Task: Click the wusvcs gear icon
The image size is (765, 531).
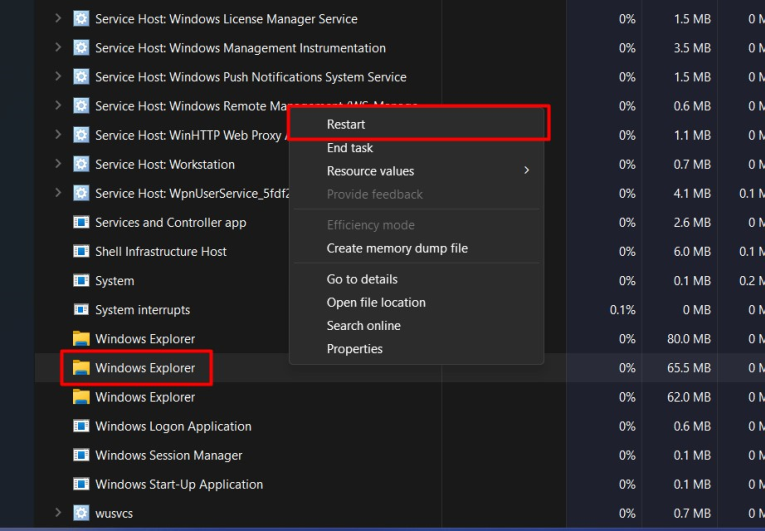Action: coord(81,513)
